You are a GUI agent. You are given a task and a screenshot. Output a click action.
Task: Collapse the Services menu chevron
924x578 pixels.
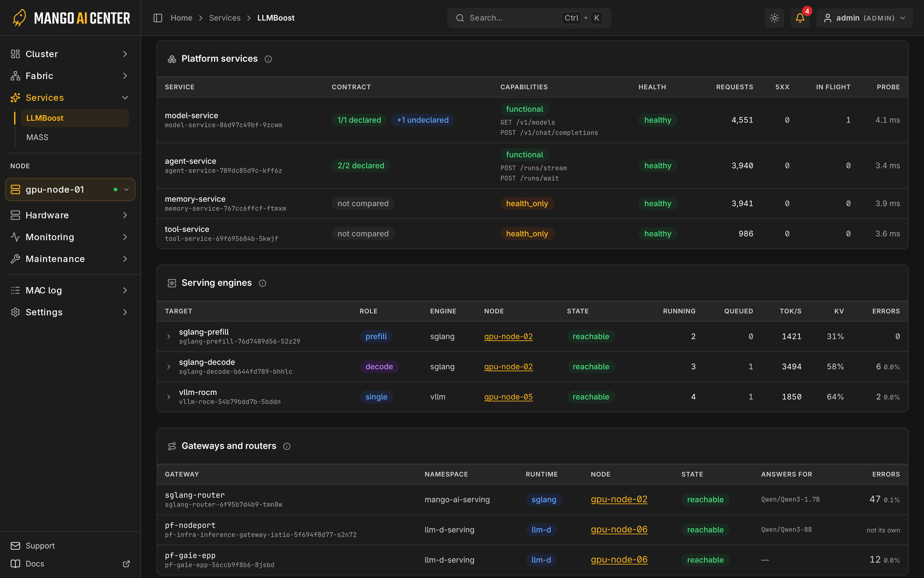tap(125, 97)
